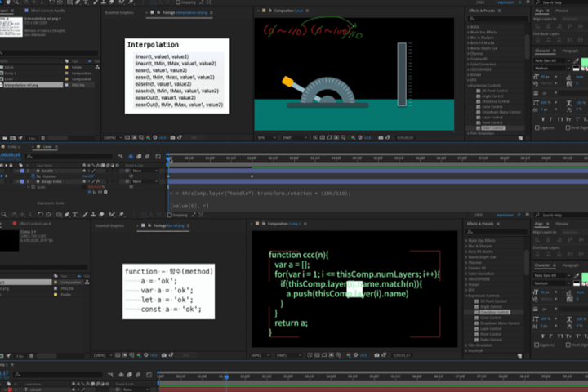Enable Ligatures in lower Character panel
588x392 pixels.
pyautogui.click(x=537, y=345)
